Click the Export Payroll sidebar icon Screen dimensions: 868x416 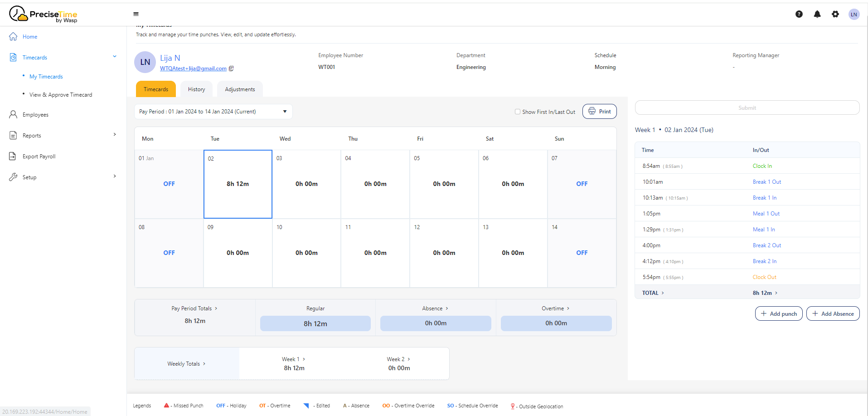click(x=13, y=157)
